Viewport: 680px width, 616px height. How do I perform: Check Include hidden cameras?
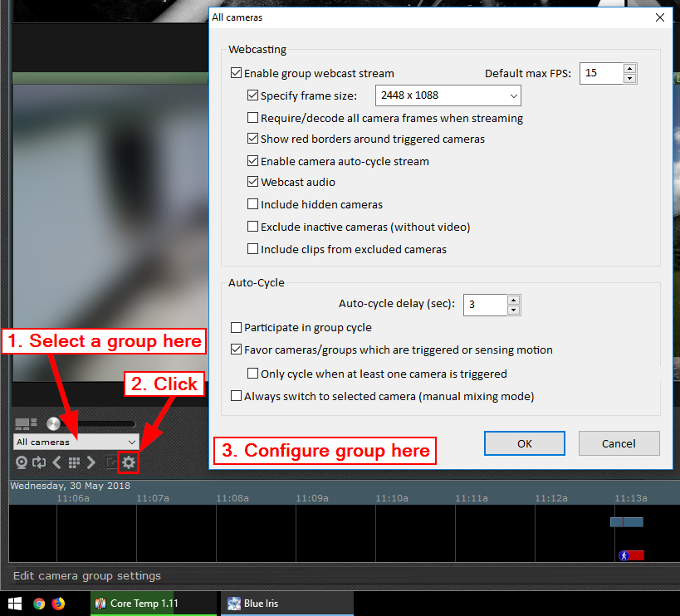(x=252, y=203)
